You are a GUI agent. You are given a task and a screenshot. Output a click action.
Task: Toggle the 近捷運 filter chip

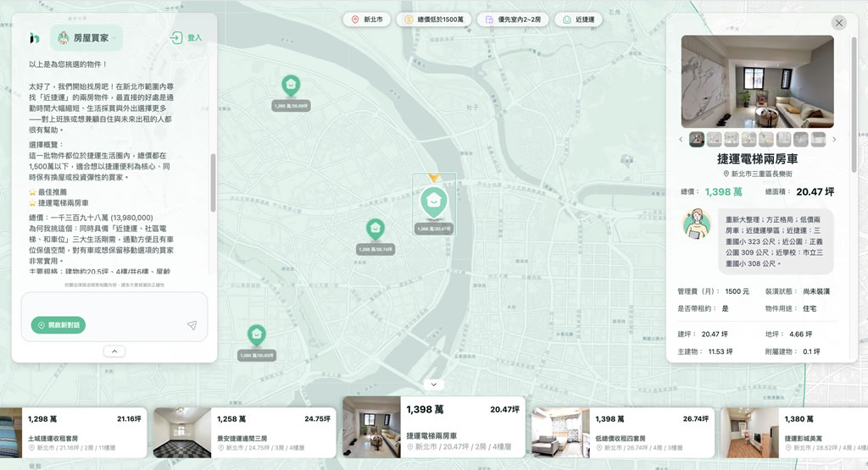click(x=579, y=19)
